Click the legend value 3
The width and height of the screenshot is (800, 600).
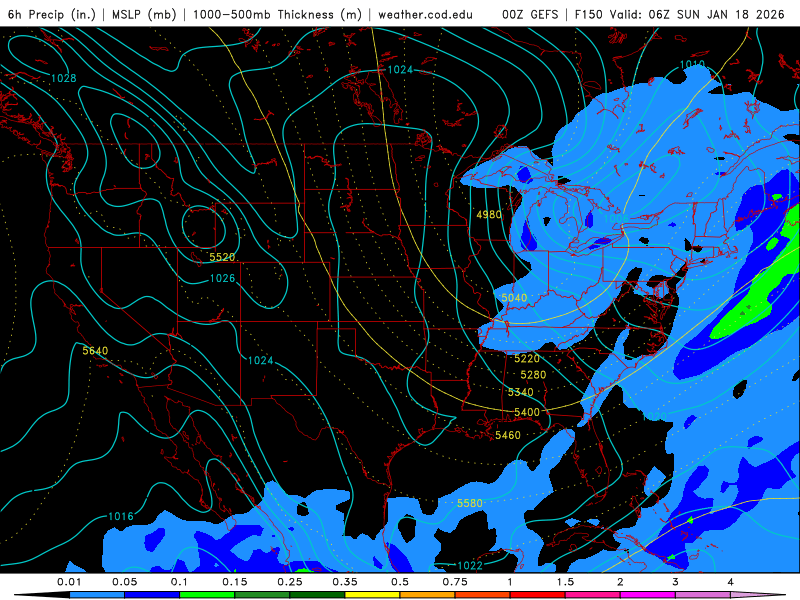coord(676,582)
